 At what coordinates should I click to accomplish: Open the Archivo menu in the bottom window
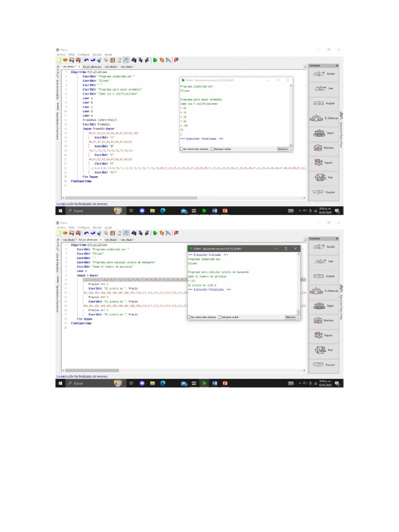[61, 228]
